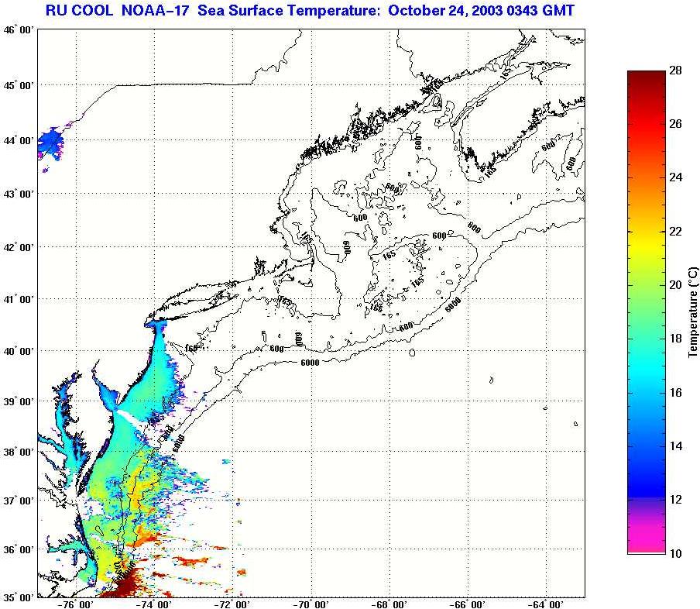Click the colorbar tick label 18
The width and height of the screenshot is (700, 609).
pos(675,339)
